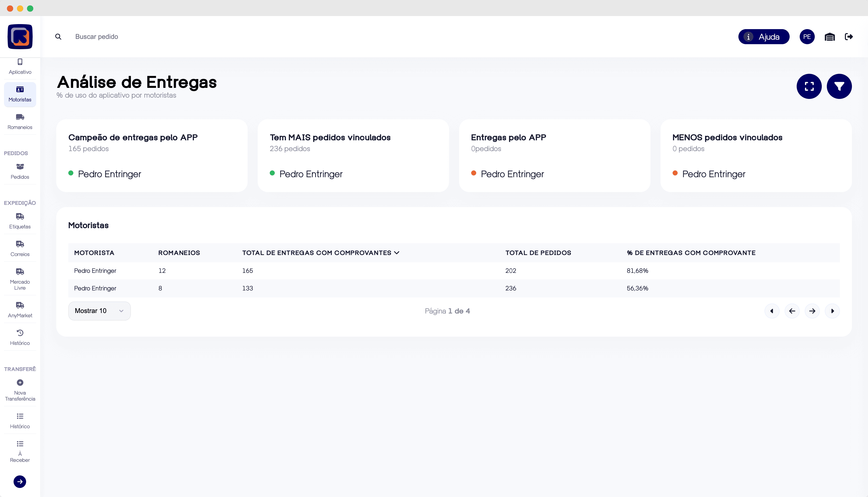This screenshot has height=497, width=868.
Task: Expand the sidebar with arrow button
Action: click(20, 482)
